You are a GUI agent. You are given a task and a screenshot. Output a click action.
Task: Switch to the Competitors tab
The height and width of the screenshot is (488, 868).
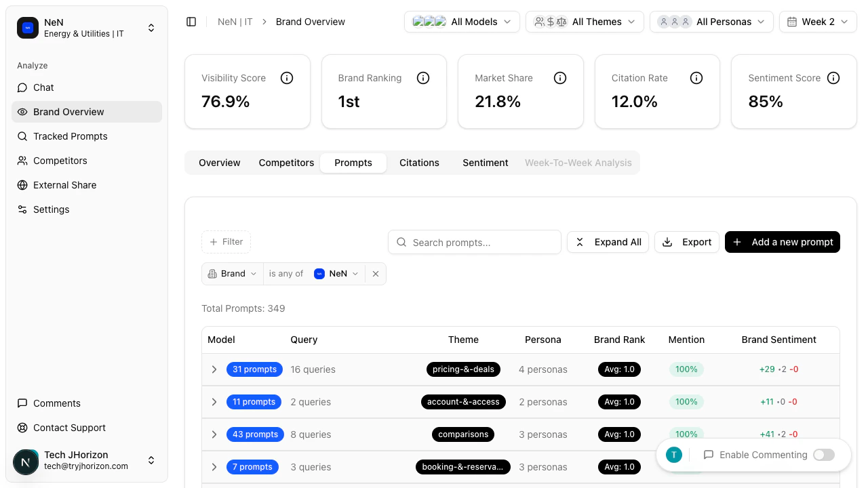pyautogui.click(x=286, y=163)
